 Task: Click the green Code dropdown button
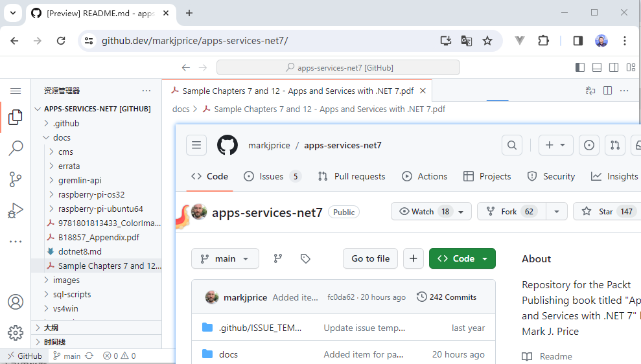pyautogui.click(x=462, y=258)
